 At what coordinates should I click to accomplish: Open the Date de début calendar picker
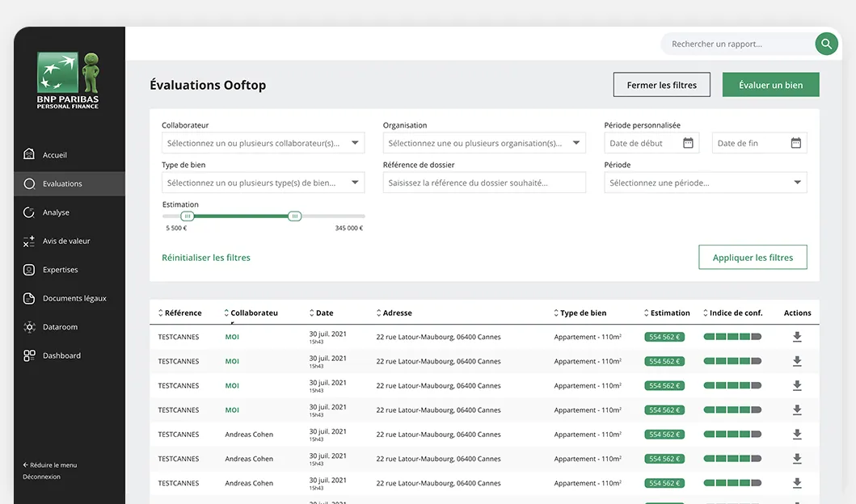[x=688, y=143]
